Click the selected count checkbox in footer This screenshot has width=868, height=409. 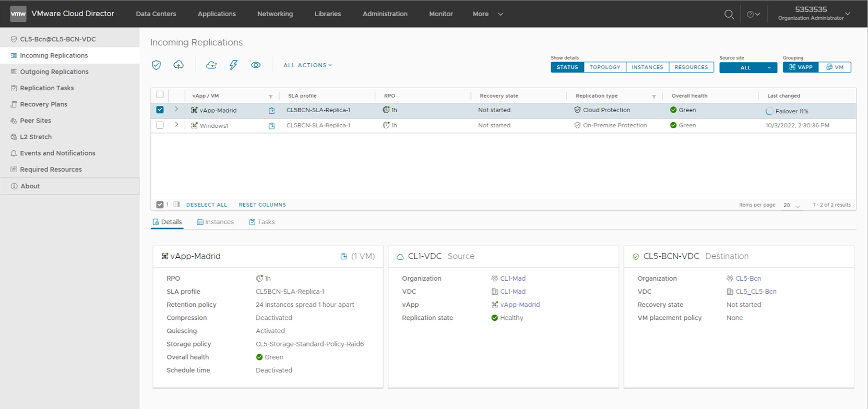click(x=160, y=204)
